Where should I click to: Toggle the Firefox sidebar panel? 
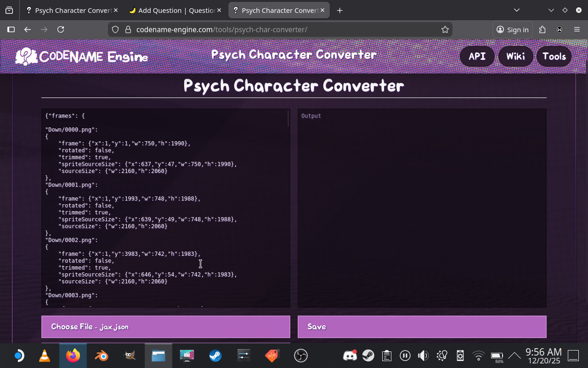coord(11,29)
